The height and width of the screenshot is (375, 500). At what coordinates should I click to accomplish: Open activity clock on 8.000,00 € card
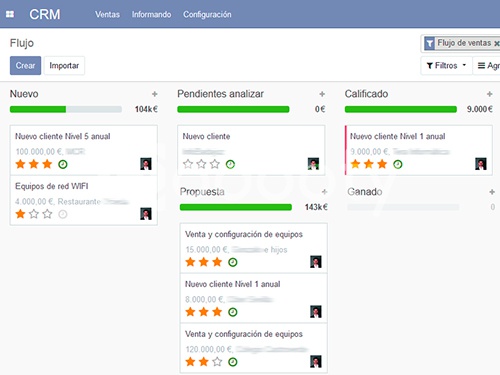coord(233,312)
